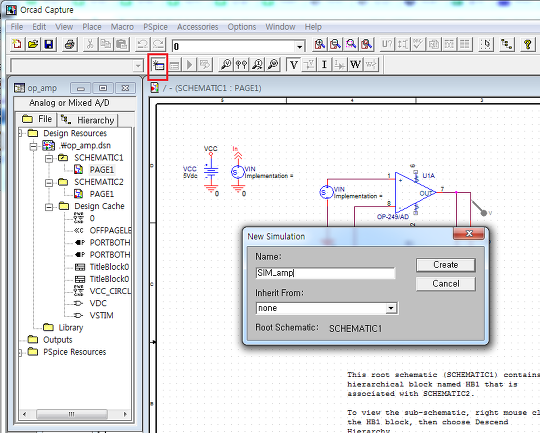Viewport: 540px width, 433px height.
Task: Toggle bias current display I button
Action: 324,65
